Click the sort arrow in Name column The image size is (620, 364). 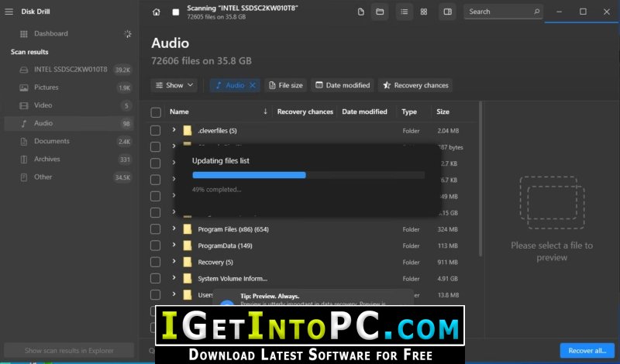(265, 112)
